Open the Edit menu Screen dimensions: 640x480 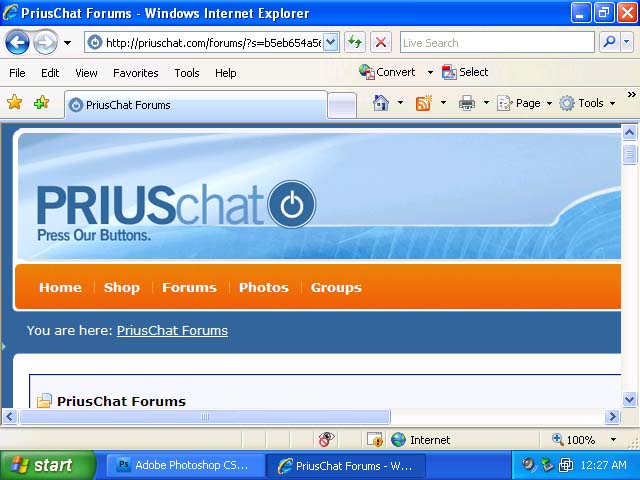pyautogui.click(x=50, y=73)
